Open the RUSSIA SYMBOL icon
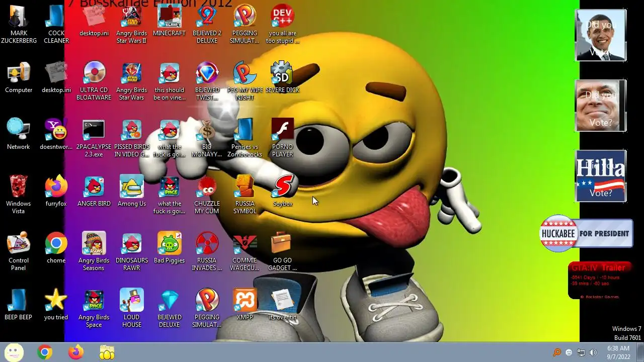Viewport: 644px width, 362px height. tap(245, 195)
